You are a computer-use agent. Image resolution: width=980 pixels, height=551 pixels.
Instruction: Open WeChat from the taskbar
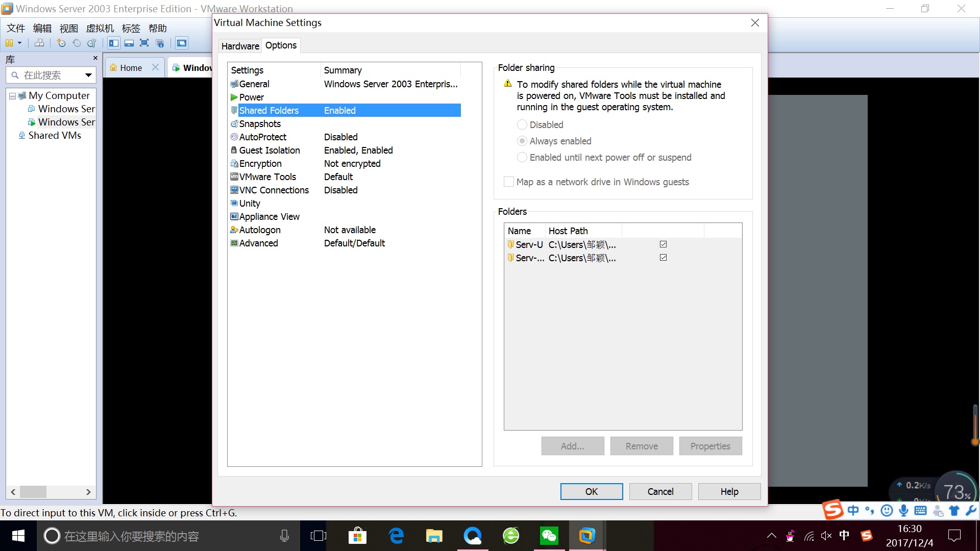click(x=549, y=536)
